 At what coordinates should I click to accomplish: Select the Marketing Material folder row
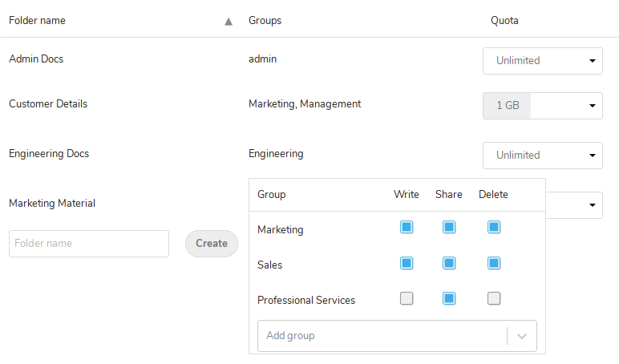tap(52, 204)
